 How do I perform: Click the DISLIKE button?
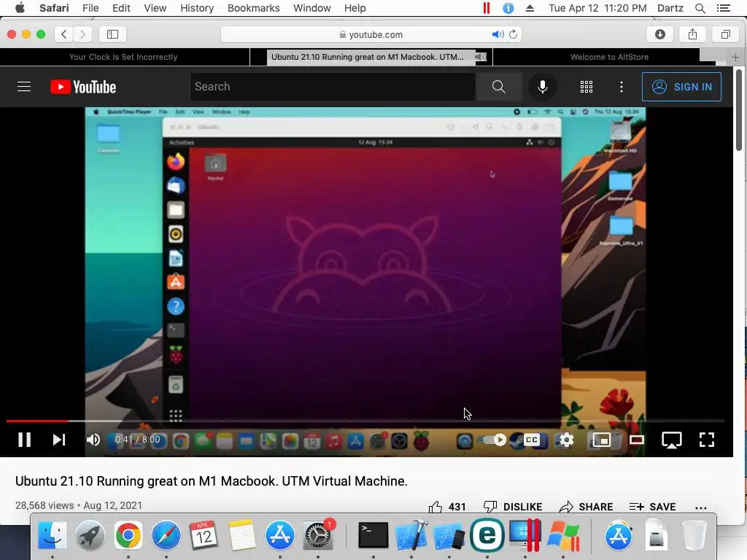(x=513, y=507)
